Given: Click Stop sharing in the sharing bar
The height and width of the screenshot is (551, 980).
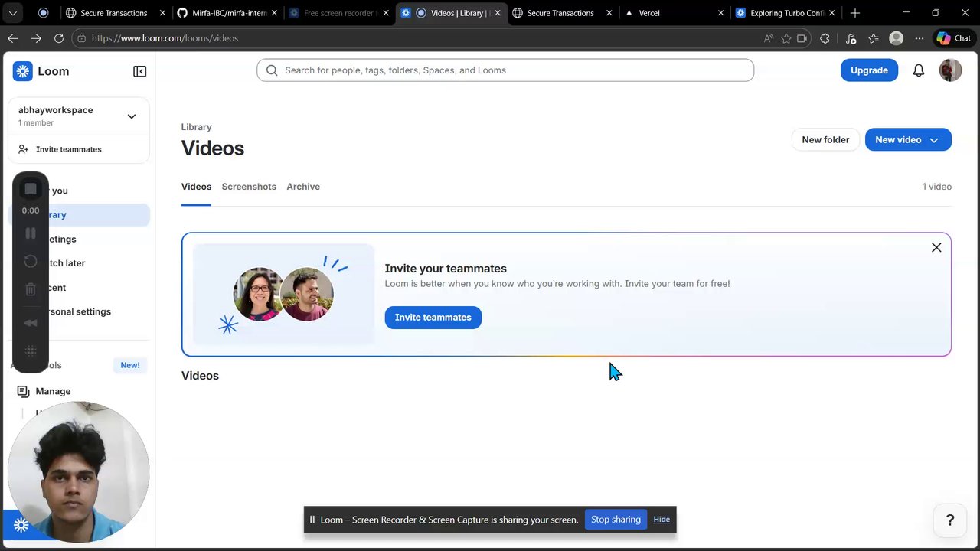Looking at the screenshot, I should (x=616, y=520).
